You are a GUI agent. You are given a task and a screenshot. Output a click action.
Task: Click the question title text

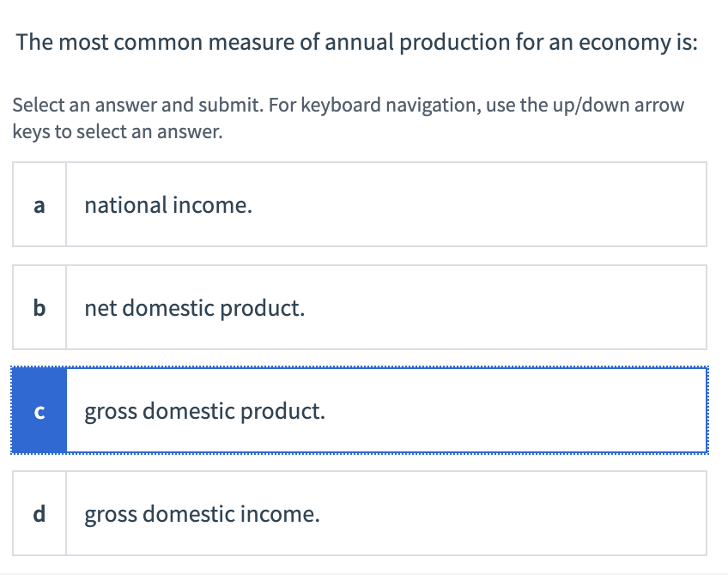tap(355, 41)
